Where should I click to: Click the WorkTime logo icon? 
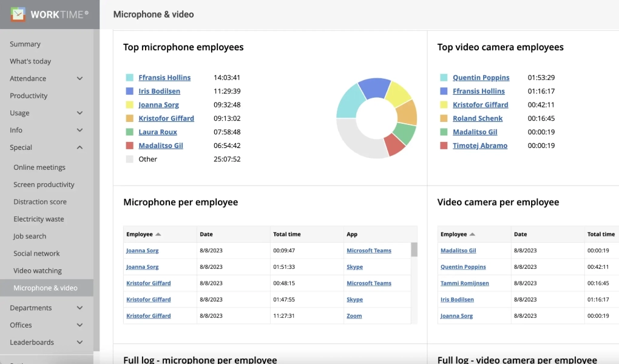point(19,15)
